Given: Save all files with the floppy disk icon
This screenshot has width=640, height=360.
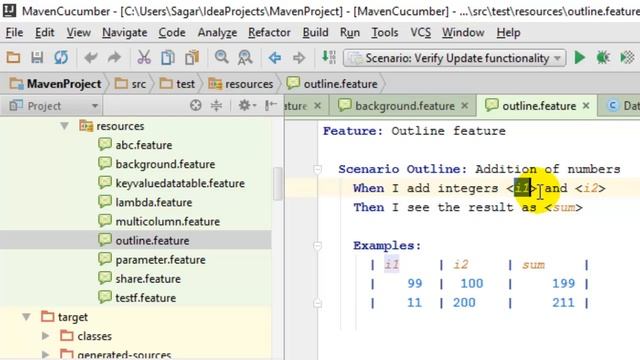Looking at the screenshot, I should 37,58.
